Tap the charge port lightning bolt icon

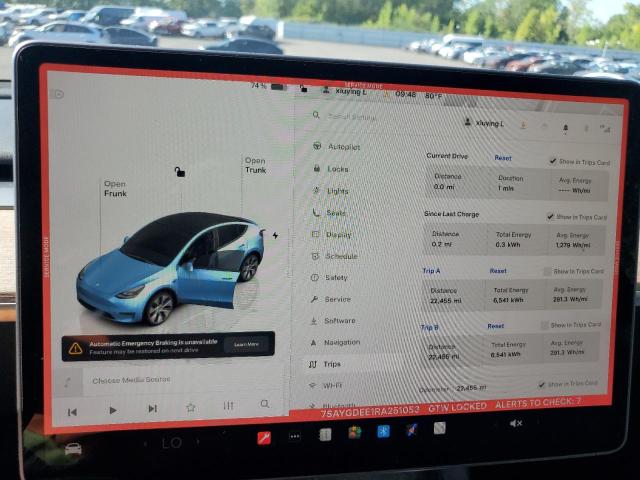pos(276,236)
